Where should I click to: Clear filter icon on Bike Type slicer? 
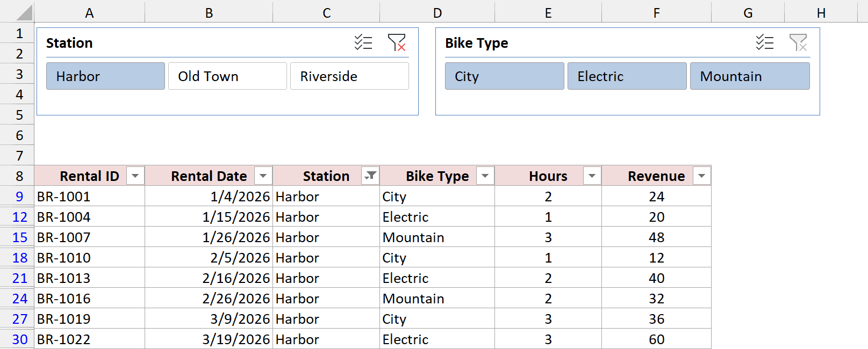(x=798, y=42)
